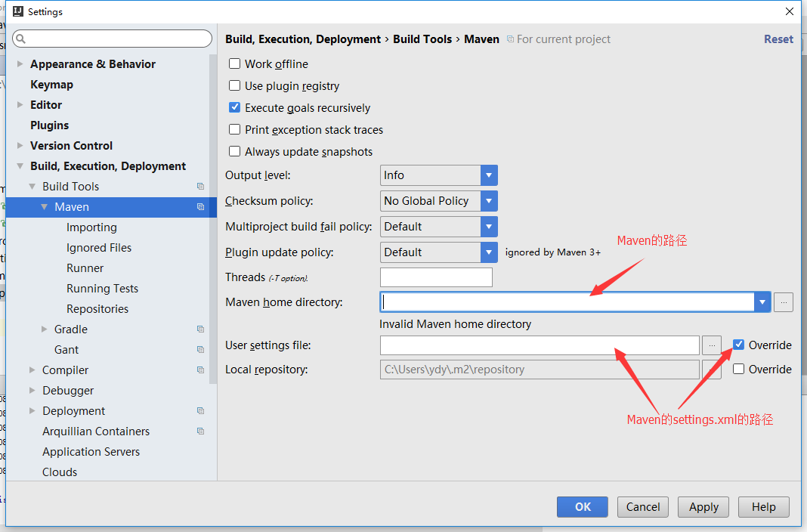The image size is (807, 532).
Task: Click the Cancel button
Action: 643,507
